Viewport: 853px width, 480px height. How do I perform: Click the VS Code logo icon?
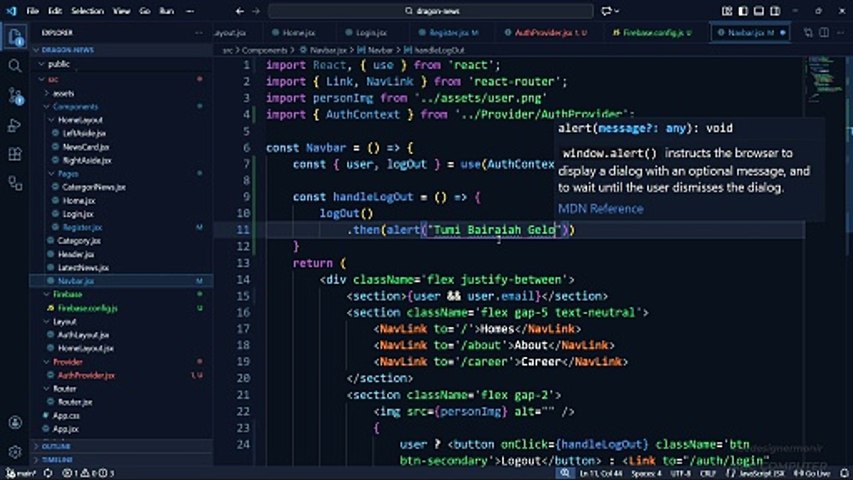pyautogui.click(x=11, y=11)
